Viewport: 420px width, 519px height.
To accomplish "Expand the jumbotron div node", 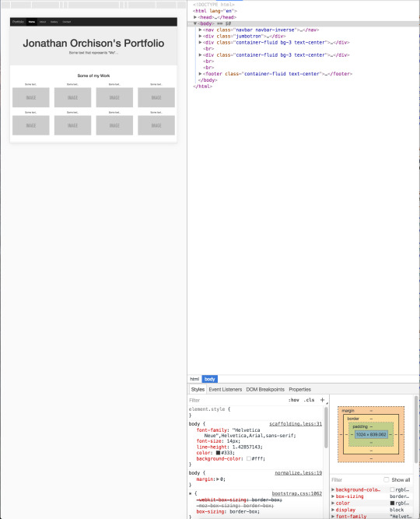I will (x=200, y=36).
